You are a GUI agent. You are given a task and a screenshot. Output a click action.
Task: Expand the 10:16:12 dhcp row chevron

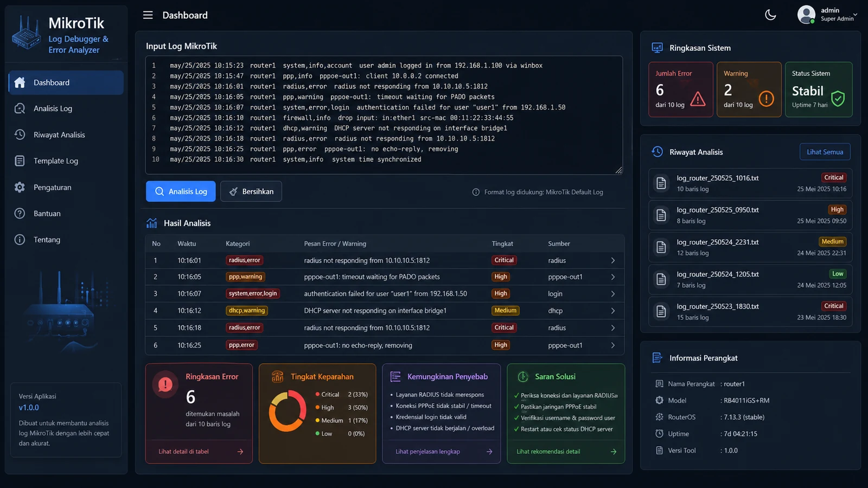[613, 311]
